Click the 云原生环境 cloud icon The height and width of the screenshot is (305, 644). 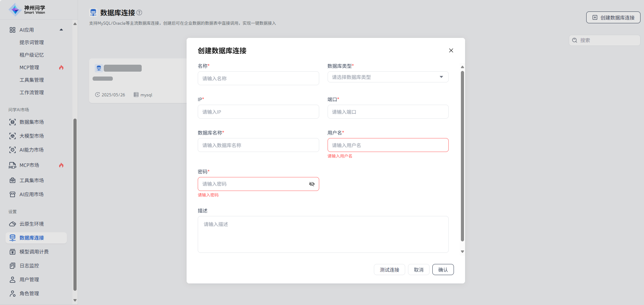coord(13,224)
